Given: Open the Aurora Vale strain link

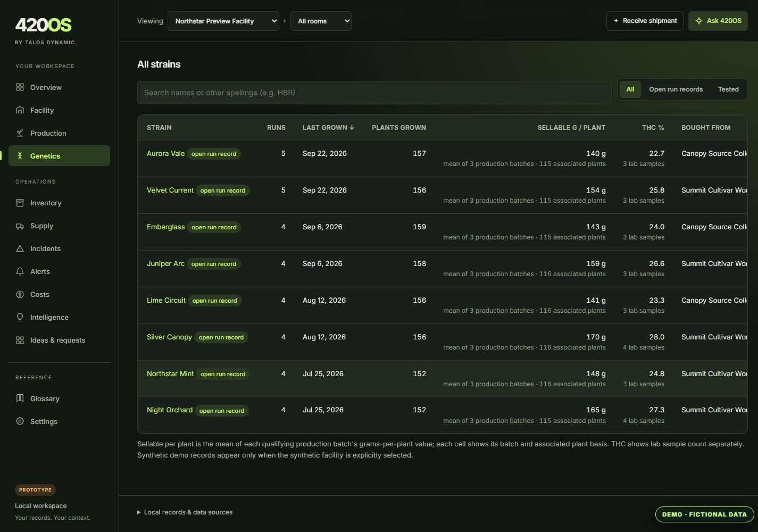Looking at the screenshot, I should [165, 153].
